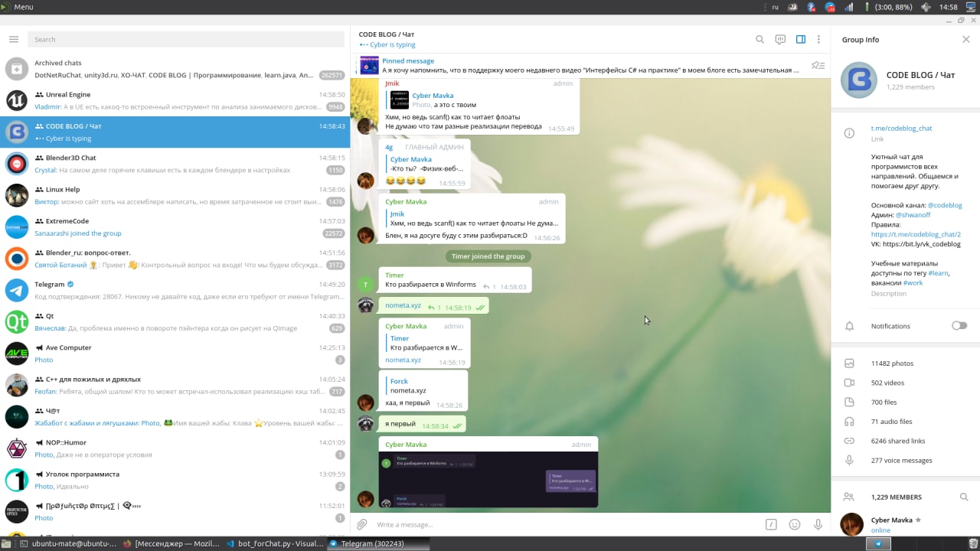980x551 pixels.
Task: Open 71 audio files list
Action: [x=906, y=422]
